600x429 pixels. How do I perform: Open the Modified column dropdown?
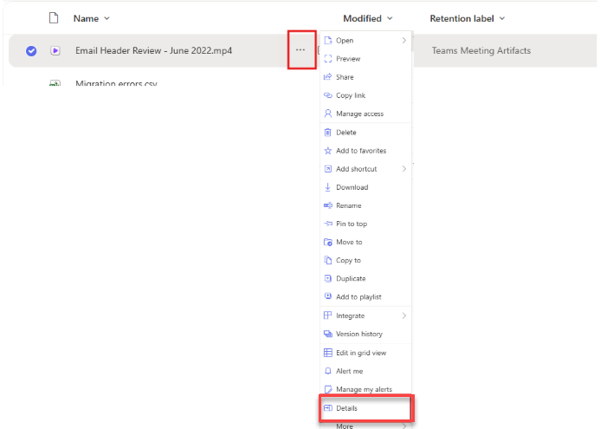point(390,18)
